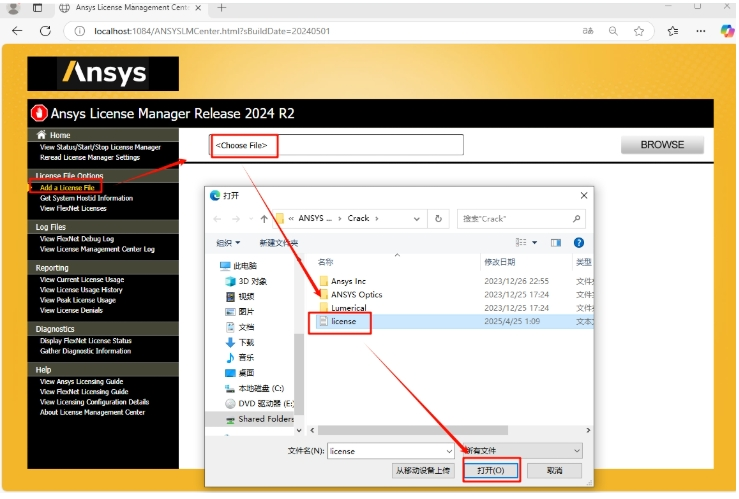739x499 pixels.
Task: Open View Current License Usage
Action: [x=82, y=279]
